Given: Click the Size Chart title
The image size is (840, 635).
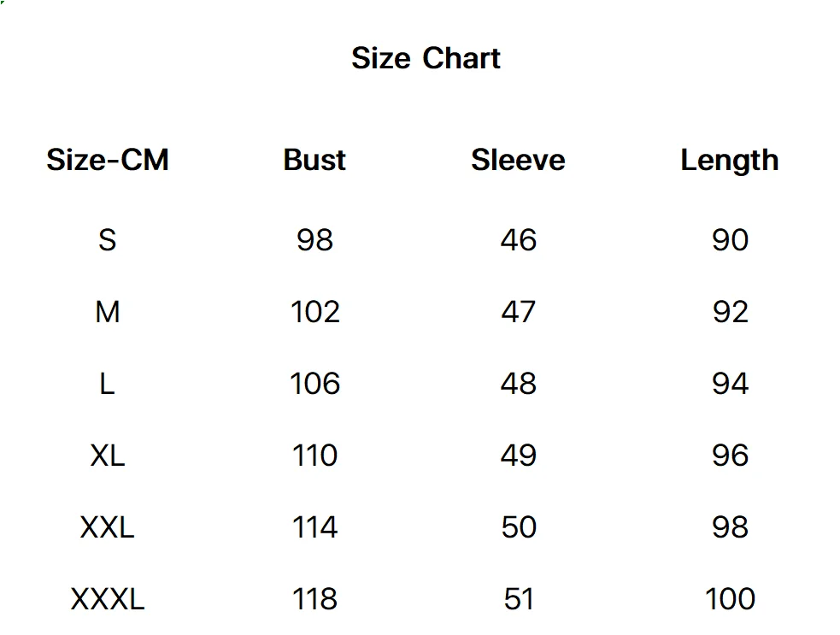Looking at the screenshot, I should tap(426, 58).
